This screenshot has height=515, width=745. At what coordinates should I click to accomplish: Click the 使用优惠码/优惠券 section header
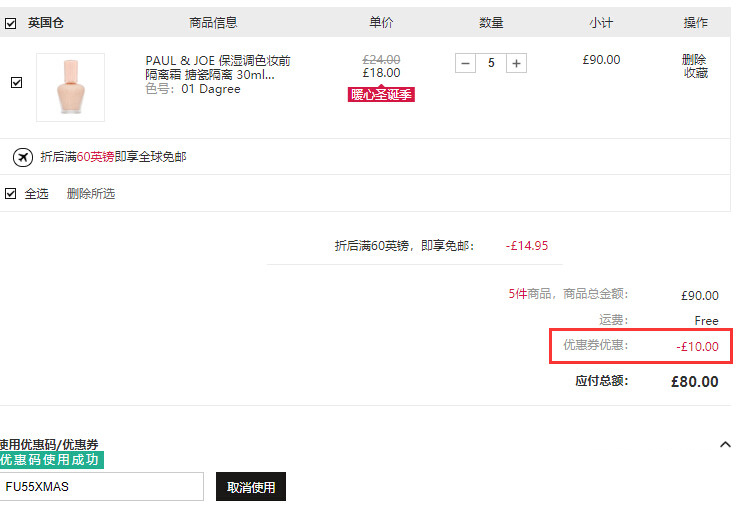[49, 445]
